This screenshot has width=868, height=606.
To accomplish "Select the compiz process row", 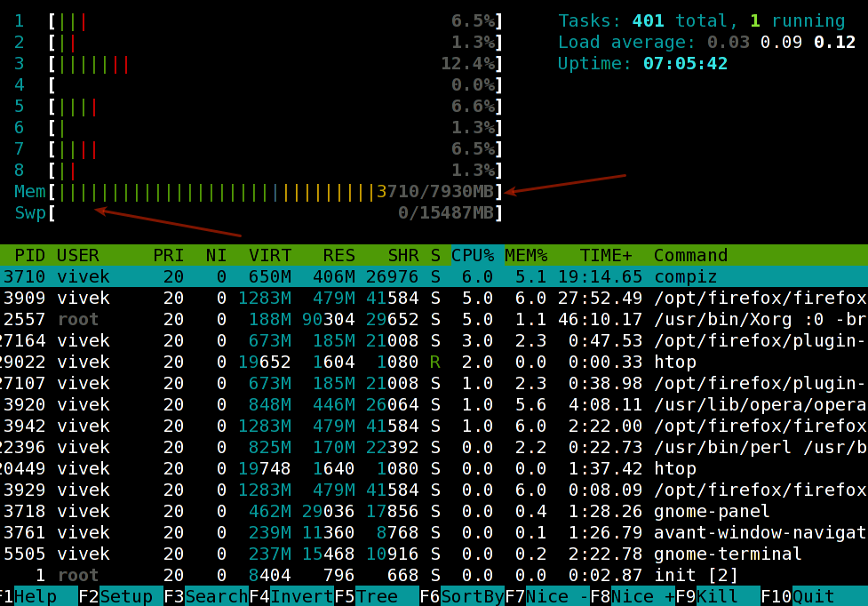I will coord(434,276).
